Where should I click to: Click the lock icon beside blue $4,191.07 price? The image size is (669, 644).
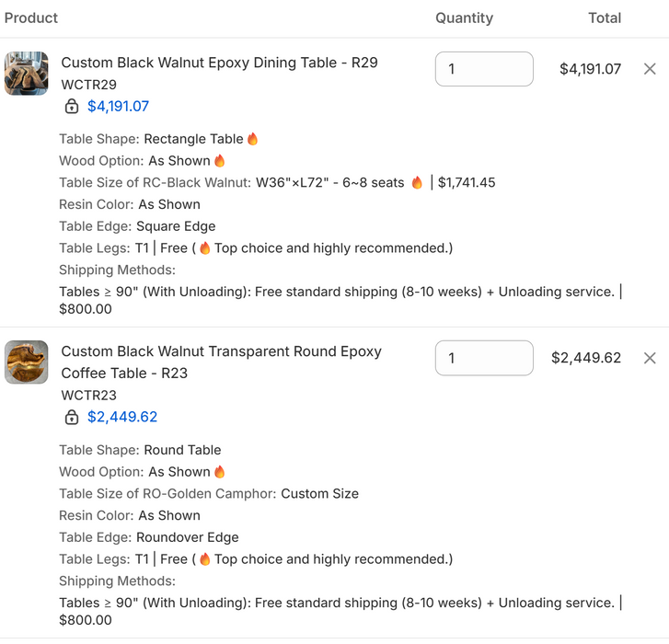[x=72, y=107]
